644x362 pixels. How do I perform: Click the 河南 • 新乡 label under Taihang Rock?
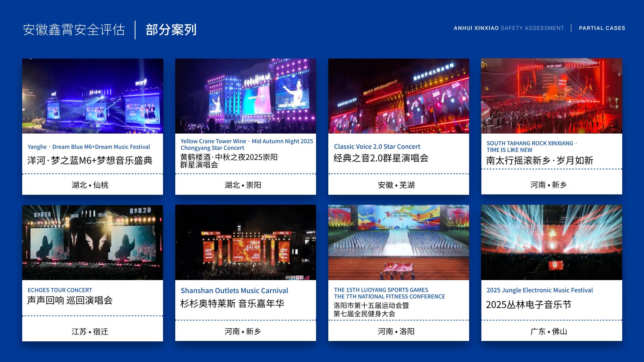(549, 185)
